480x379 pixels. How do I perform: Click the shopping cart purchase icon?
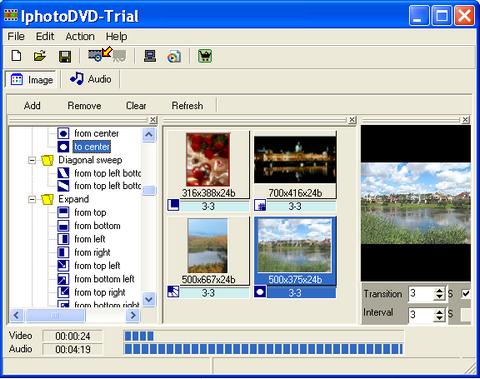tap(205, 56)
